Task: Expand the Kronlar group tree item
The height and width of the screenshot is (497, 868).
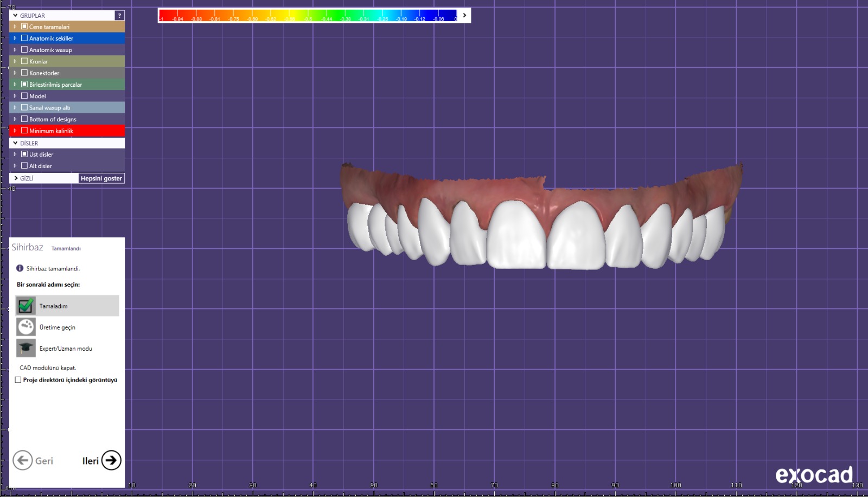Action: click(x=15, y=61)
